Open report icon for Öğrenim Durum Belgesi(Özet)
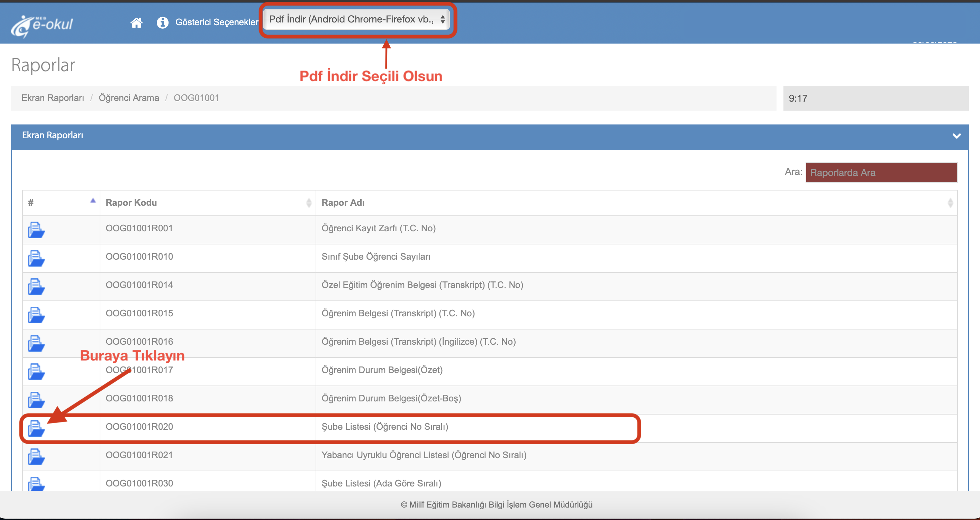Screen dimensions: 980x520 [36, 372]
